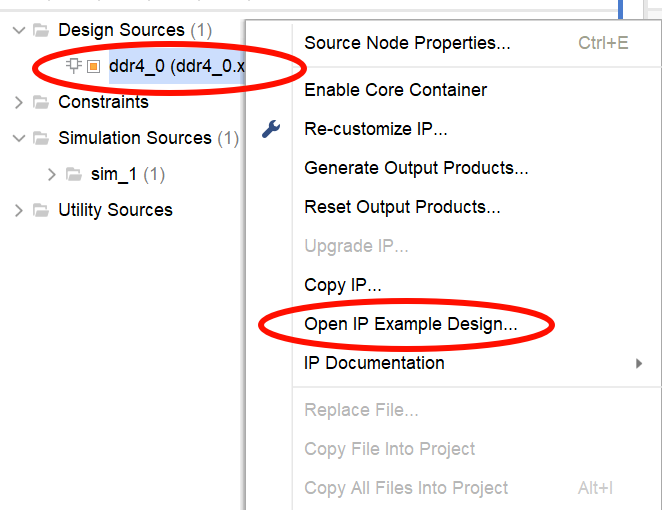Click the Simulation Sources folder icon
This screenshot has width=662, height=510.
(41, 138)
